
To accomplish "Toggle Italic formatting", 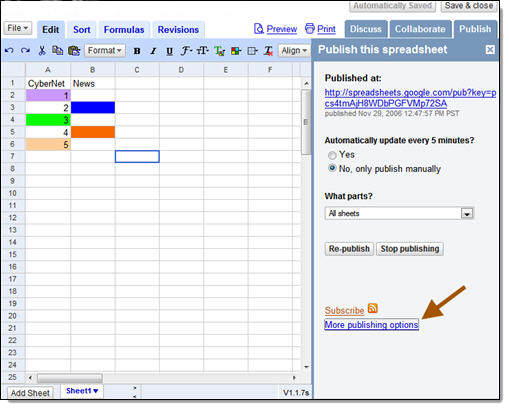I will (x=153, y=51).
